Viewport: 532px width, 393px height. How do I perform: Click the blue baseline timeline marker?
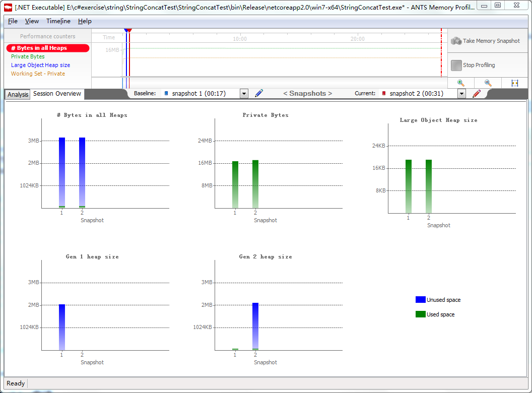point(126,31)
